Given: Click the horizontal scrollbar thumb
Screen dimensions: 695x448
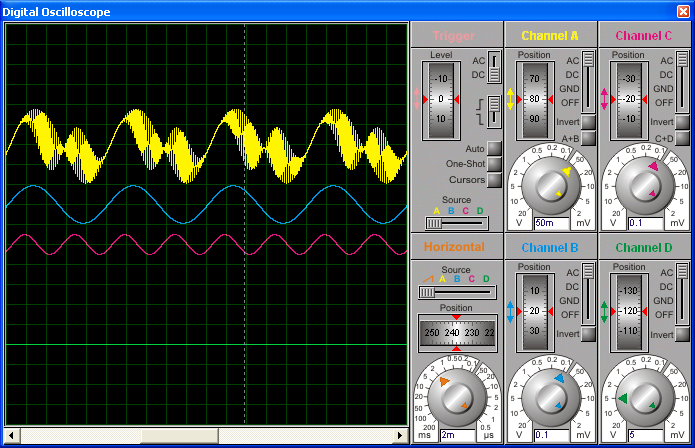Looking at the screenshot, I should [x=180, y=436].
